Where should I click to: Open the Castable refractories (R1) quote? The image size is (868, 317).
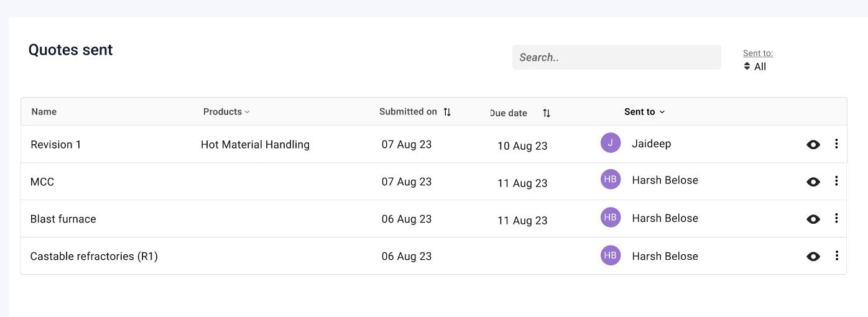click(94, 256)
